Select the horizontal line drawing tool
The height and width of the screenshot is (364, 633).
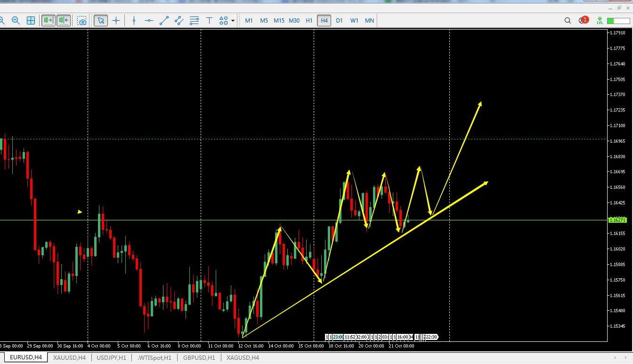tap(149, 20)
